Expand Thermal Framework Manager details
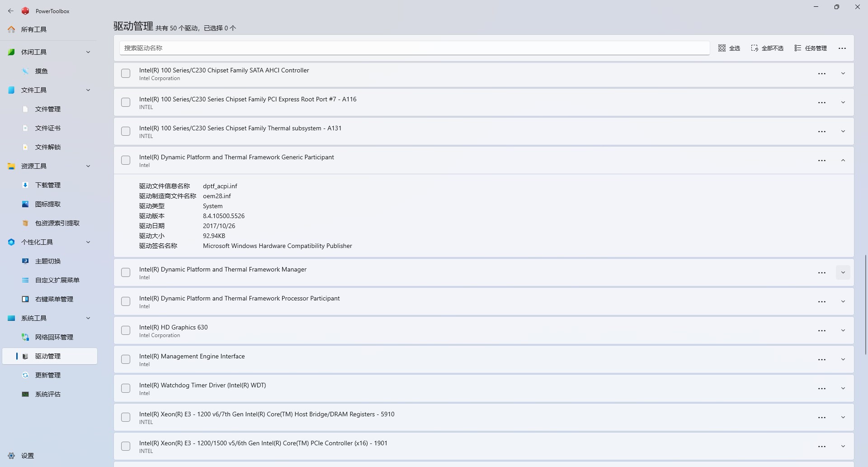Image resolution: width=868 pixels, height=467 pixels. (843, 272)
